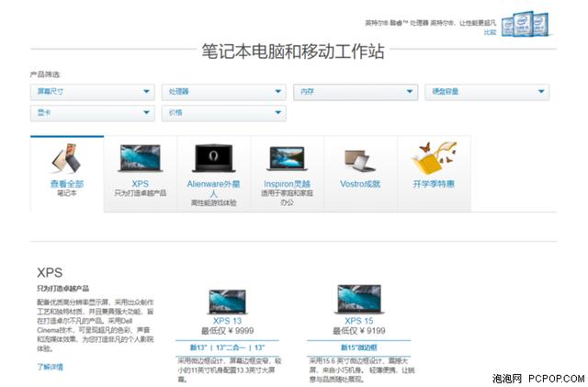Open the Vostro成就 category tab

pos(360,174)
